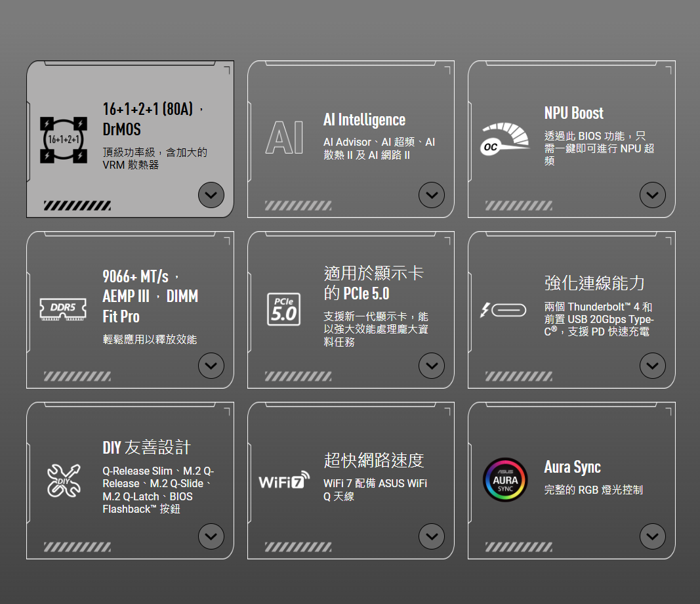Click the PCIe 5.0 icon

[x=284, y=309]
